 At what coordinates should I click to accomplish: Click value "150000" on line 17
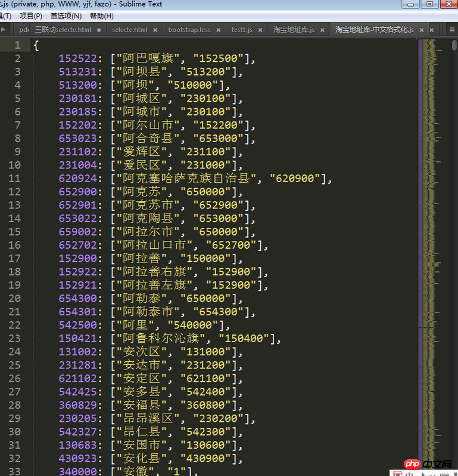click(205, 259)
